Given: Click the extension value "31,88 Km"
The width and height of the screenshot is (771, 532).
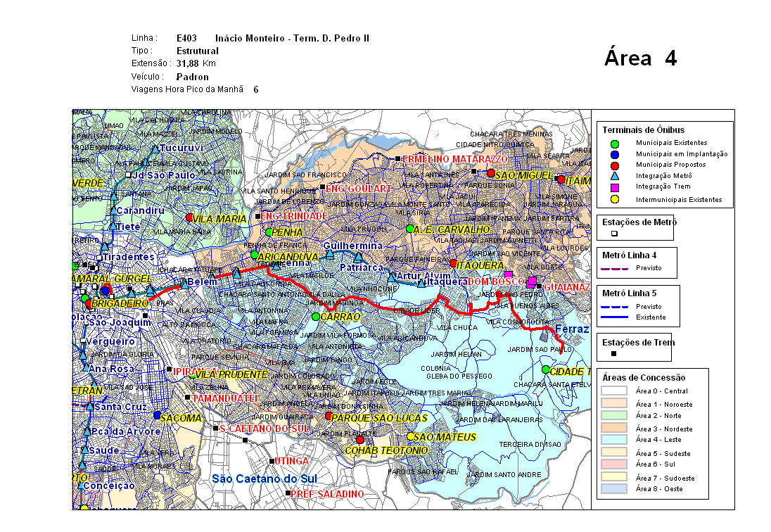Looking at the screenshot, I should click(x=196, y=63).
